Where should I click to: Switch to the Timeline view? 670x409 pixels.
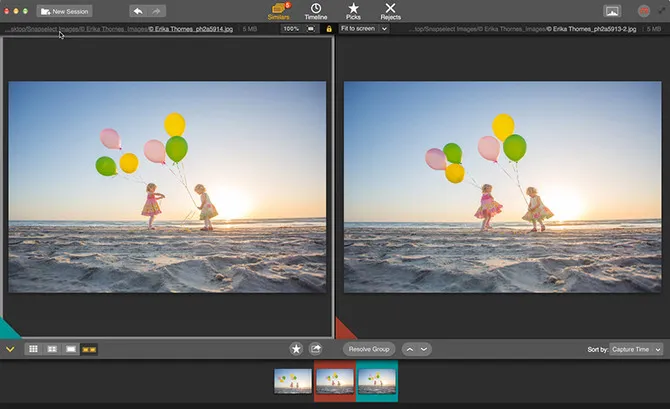[316, 11]
